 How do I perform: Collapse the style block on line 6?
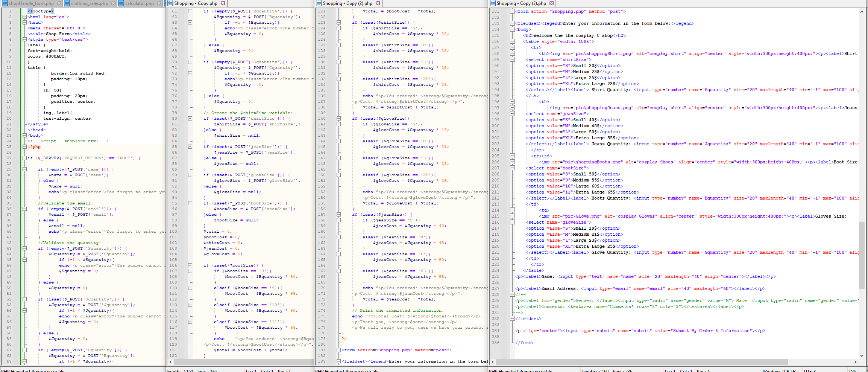tap(24, 40)
